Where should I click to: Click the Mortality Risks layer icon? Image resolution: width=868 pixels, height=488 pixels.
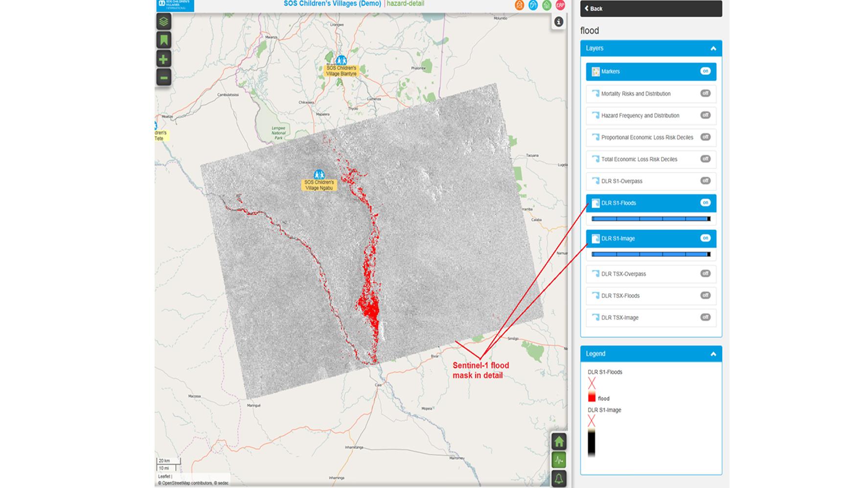click(x=595, y=93)
